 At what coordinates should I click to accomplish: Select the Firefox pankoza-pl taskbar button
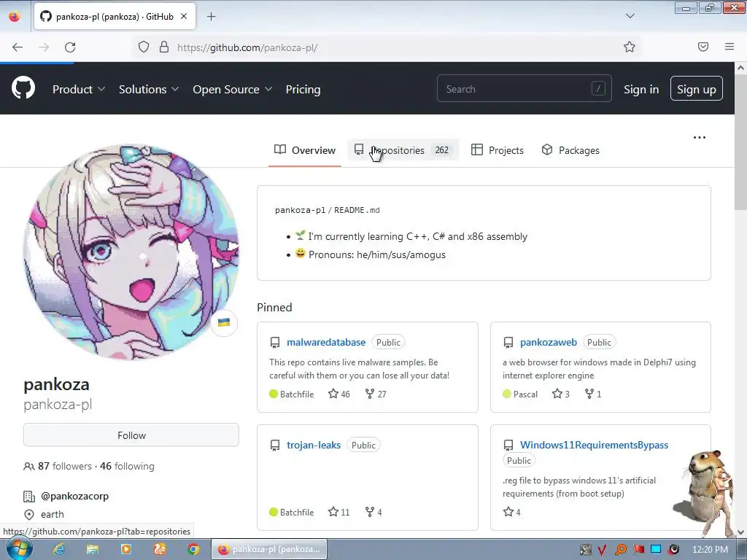point(269,549)
